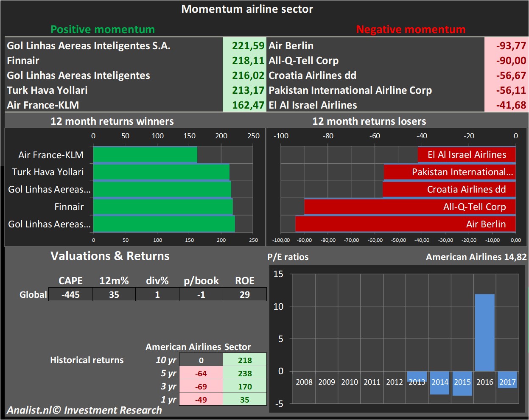Click "Air France-KLM" in the Positive momentum table
The image size is (529, 420).
(43, 105)
